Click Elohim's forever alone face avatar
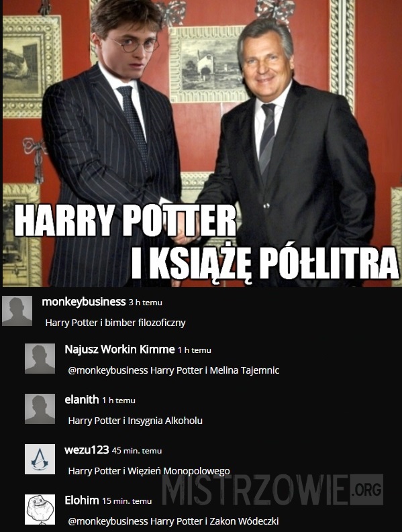The width and height of the screenshot is (402, 532). (40, 509)
